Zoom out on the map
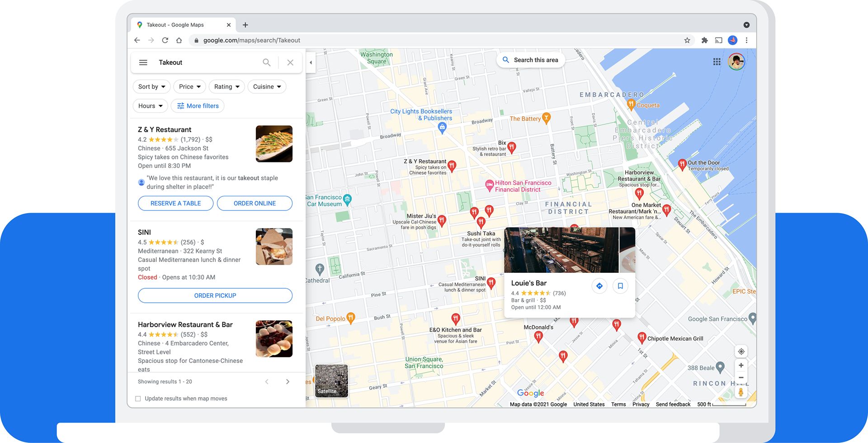The width and height of the screenshot is (868, 443). tap(741, 377)
